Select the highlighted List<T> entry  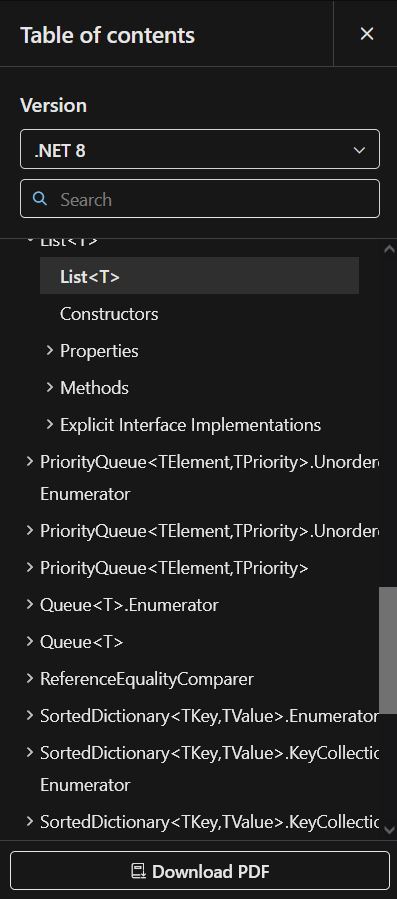pyautogui.click(x=199, y=276)
